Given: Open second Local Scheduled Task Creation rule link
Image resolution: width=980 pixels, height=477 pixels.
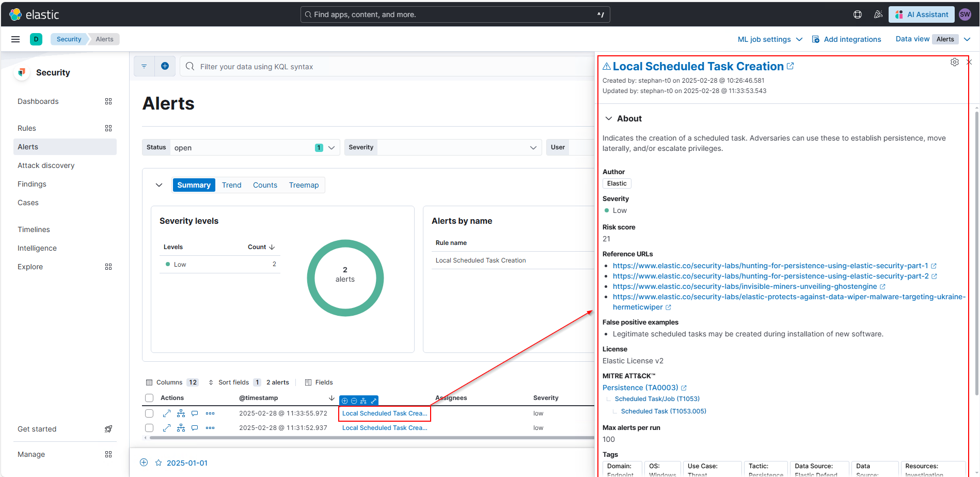Looking at the screenshot, I should [385, 428].
